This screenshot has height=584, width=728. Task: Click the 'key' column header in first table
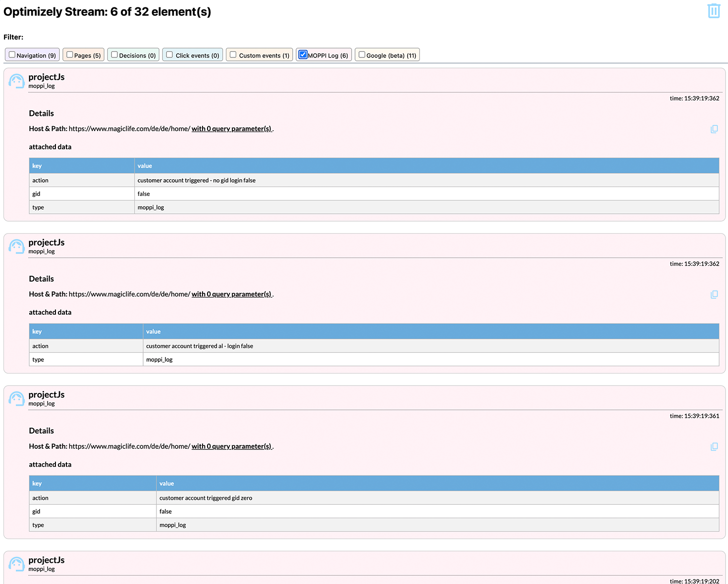[37, 166]
